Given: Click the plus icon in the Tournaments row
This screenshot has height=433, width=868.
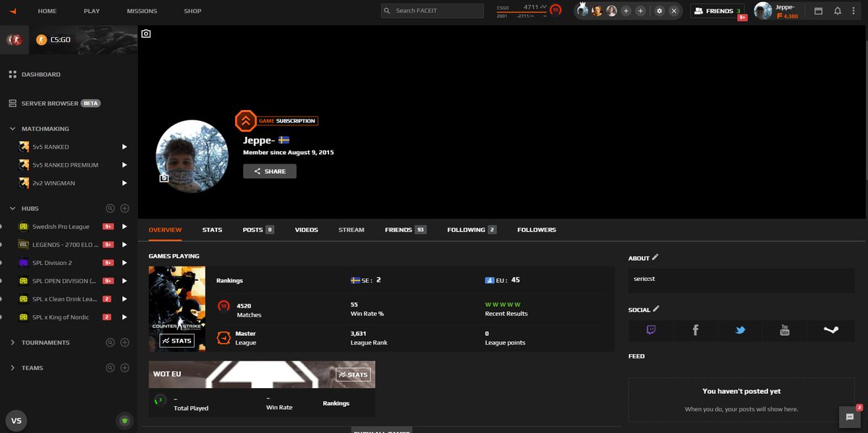Looking at the screenshot, I should 124,342.
